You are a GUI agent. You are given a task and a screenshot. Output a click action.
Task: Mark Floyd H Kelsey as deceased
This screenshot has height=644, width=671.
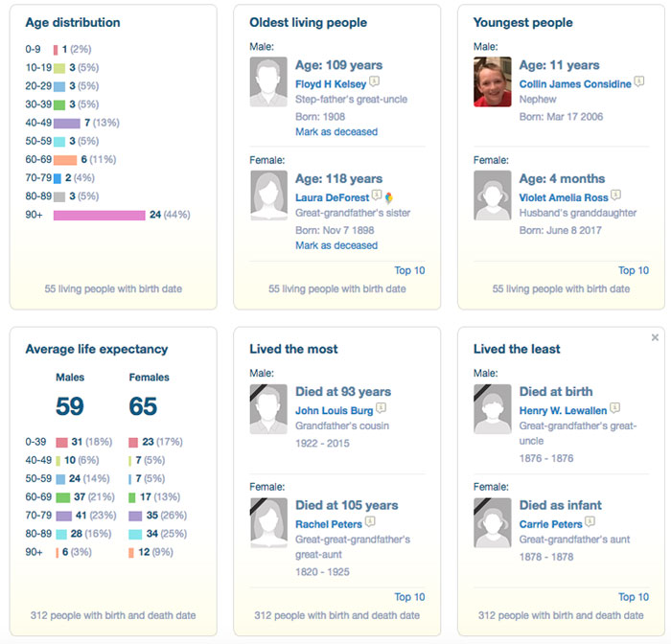336,132
